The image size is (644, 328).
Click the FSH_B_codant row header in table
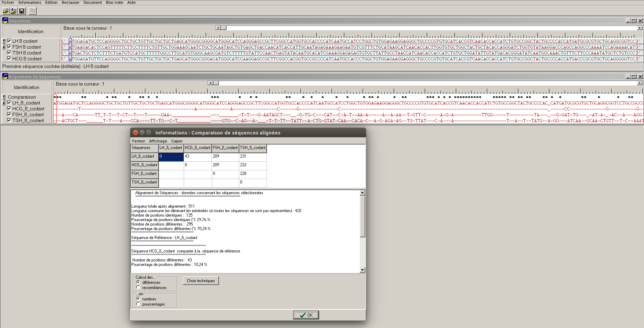pos(144,174)
